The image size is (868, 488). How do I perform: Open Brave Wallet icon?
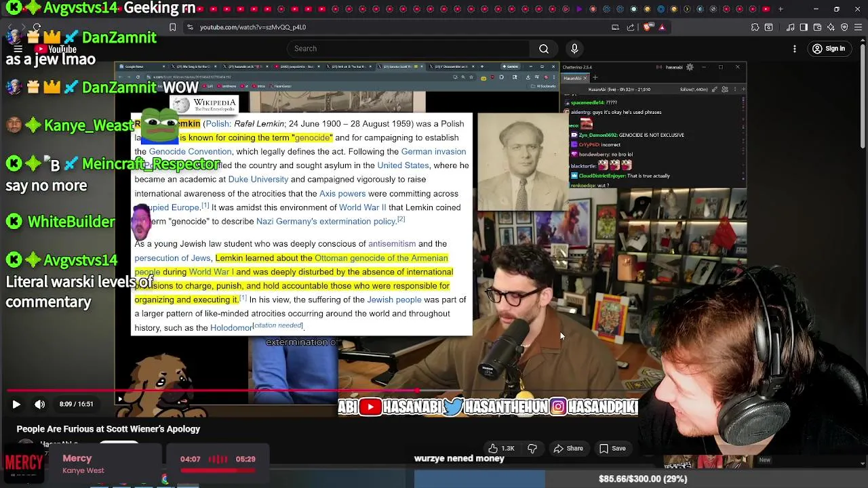click(817, 27)
